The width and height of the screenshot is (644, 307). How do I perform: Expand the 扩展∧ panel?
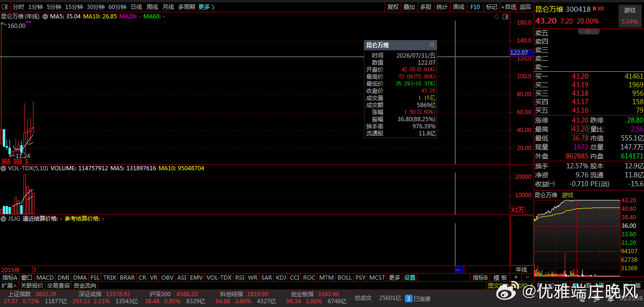(x=9, y=285)
